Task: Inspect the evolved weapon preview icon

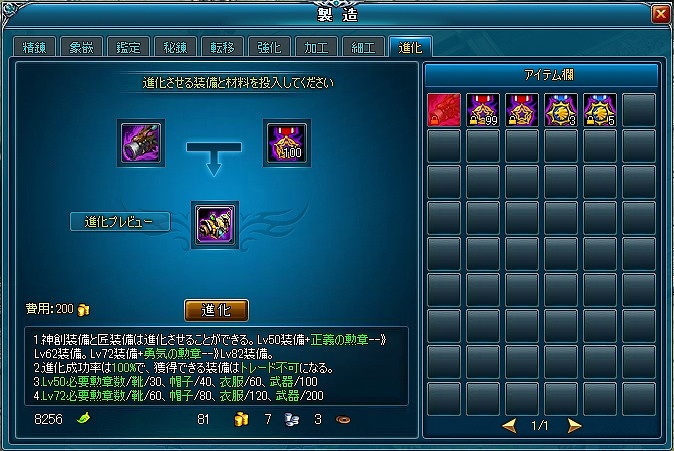Action: click(x=214, y=225)
